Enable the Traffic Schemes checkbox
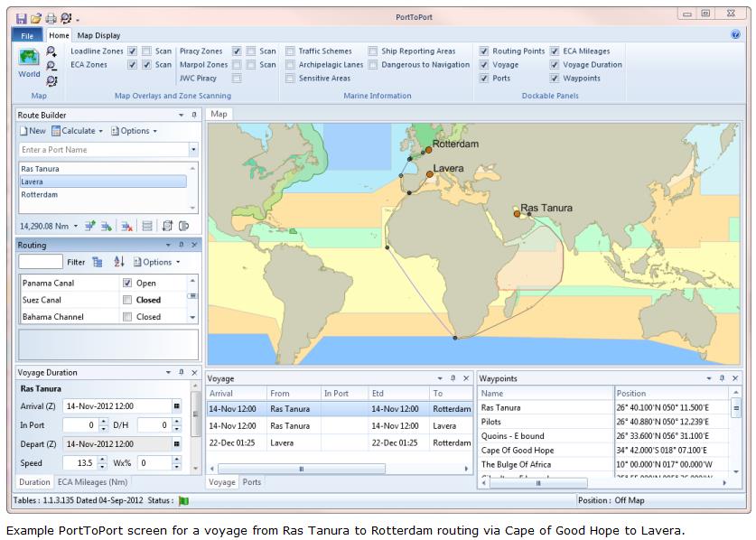The height and width of the screenshot is (540, 756). click(x=291, y=51)
